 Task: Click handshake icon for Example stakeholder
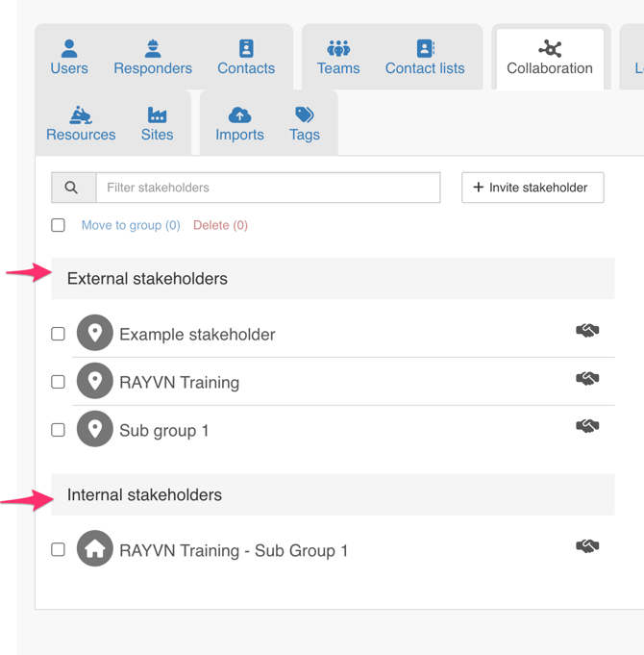(587, 331)
